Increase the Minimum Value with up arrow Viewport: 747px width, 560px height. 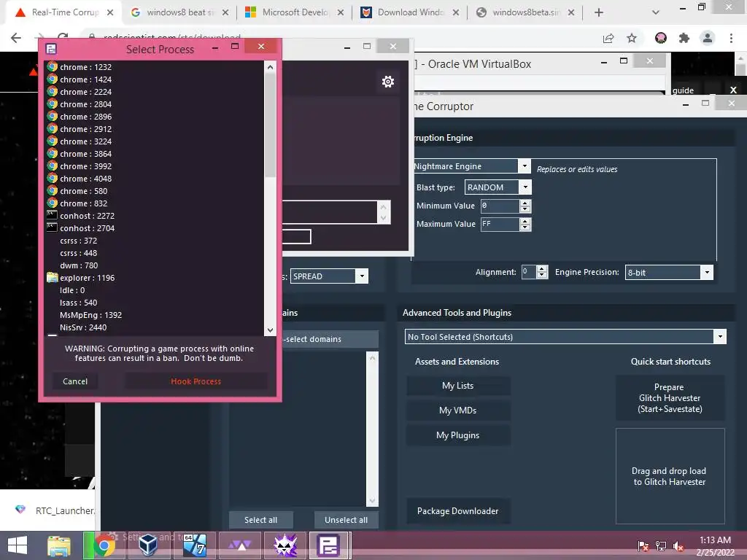pos(525,203)
